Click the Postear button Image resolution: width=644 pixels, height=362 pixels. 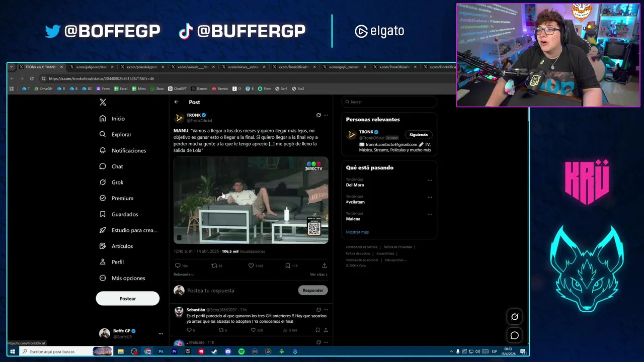coord(128,299)
